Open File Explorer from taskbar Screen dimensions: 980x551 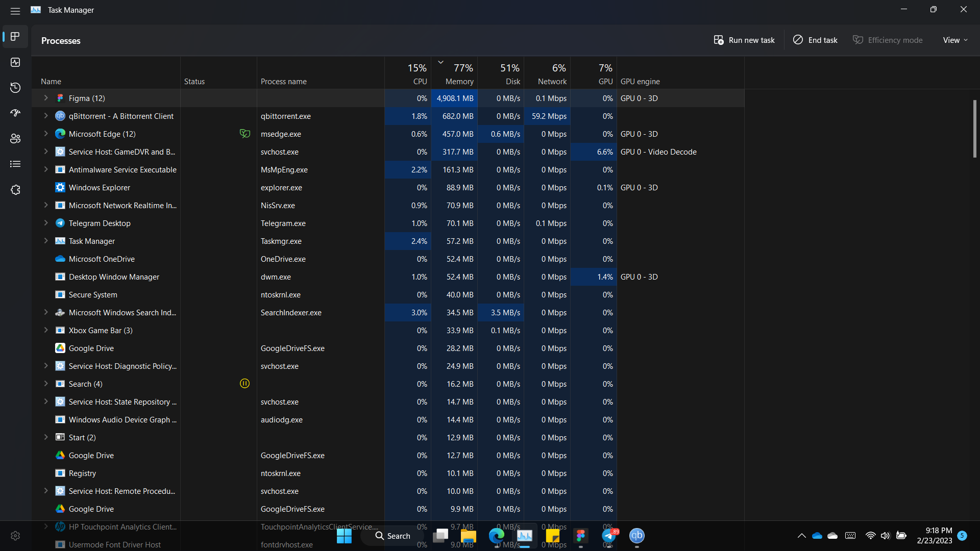(x=469, y=536)
